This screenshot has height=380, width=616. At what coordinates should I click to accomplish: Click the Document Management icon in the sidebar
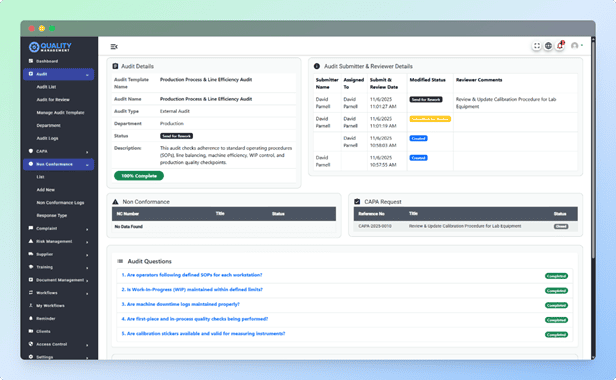pyautogui.click(x=31, y=280)
